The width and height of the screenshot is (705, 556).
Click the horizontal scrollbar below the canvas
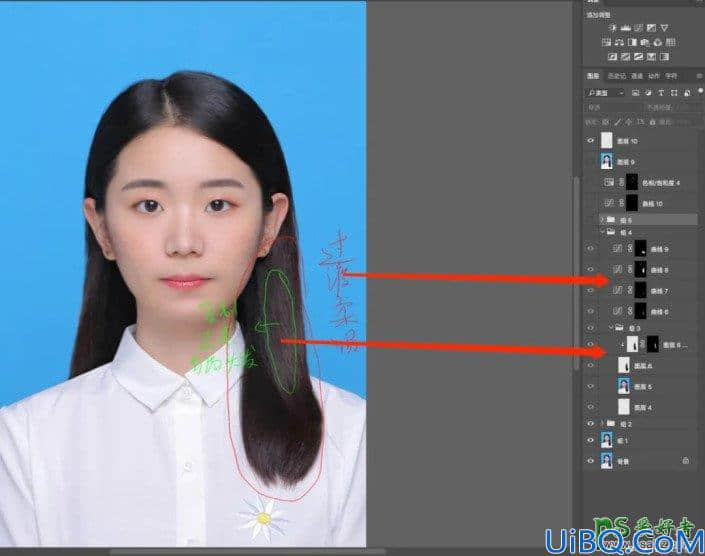click(247, 552)
